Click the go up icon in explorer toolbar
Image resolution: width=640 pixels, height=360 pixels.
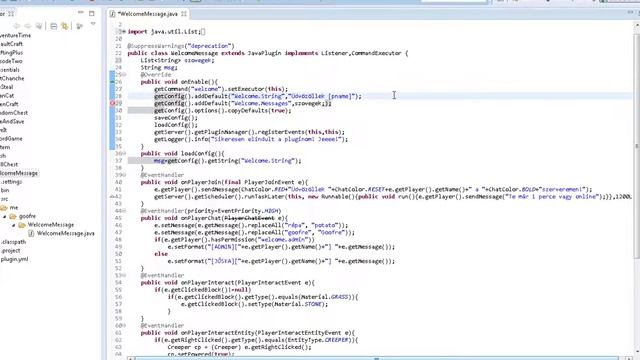[39, 26]
